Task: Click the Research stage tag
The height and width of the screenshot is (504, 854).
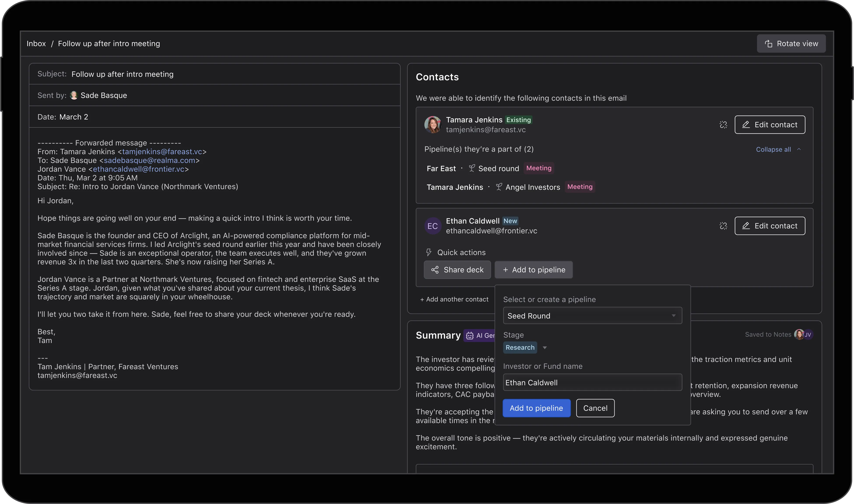Action: (x=520, y=347)
